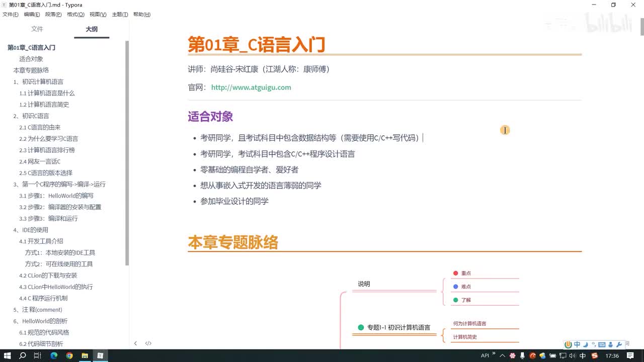
Task: Open the 格式(O) menu
Action: (75, 15)
